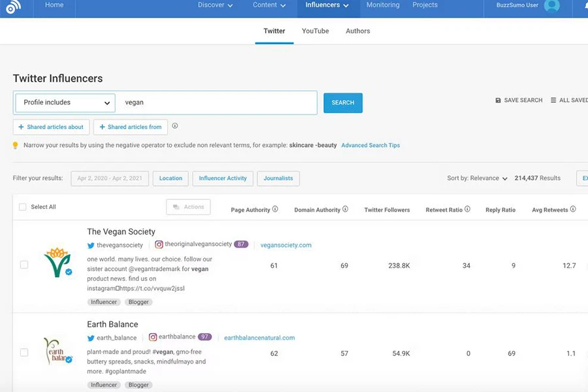Click the 238.8K followers value
The height and width of the screenshot is (392, 588).
click(x=399, y=266)
